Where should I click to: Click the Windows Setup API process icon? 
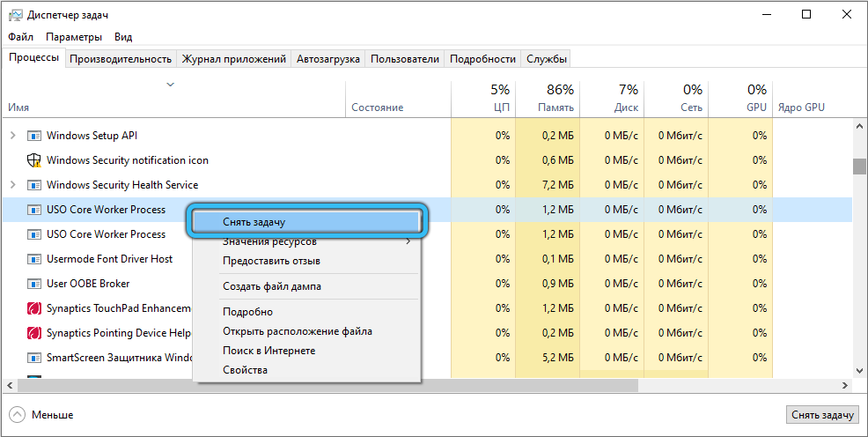pyautogui.click(x=34, y=136)
